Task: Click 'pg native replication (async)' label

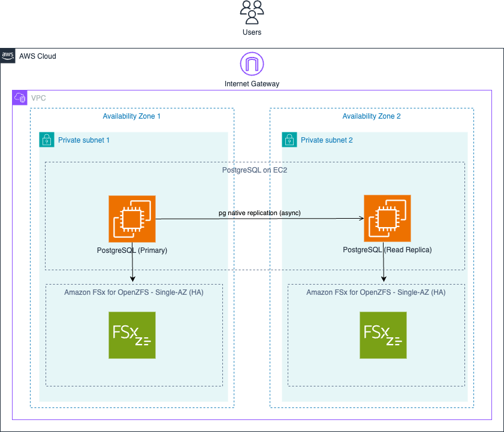Action: coord(259,213)
